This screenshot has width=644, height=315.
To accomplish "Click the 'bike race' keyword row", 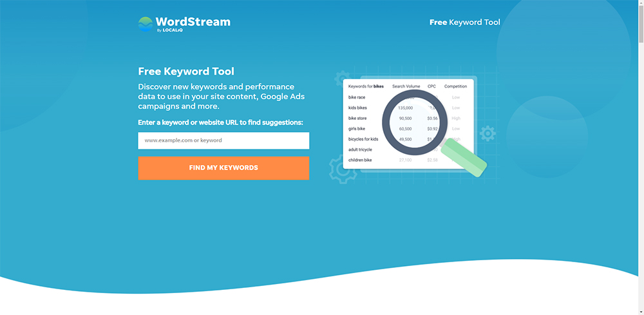I will pyautogui.click(x=357, y=97).
